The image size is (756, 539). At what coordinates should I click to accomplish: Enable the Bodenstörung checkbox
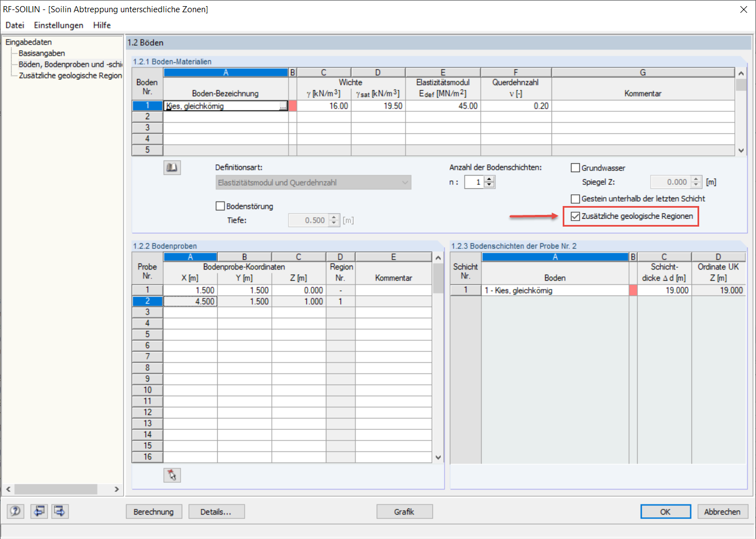220,206
